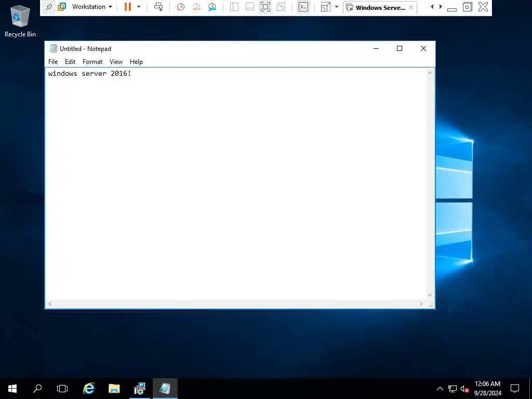The width and height of the screenshot is (532, 399).
Task: Click the Notepad horizontal scrollbar right arrow
Action: (421, 303)
